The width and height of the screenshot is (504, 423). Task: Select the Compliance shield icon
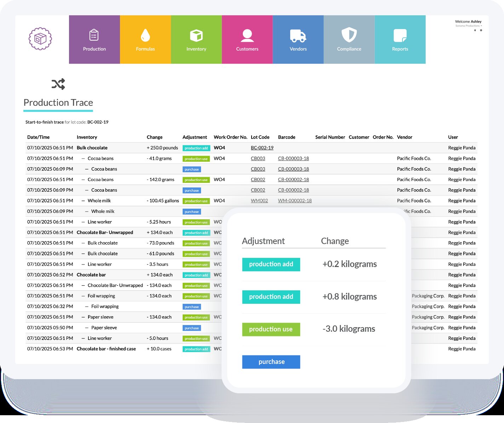pos(349,35)
